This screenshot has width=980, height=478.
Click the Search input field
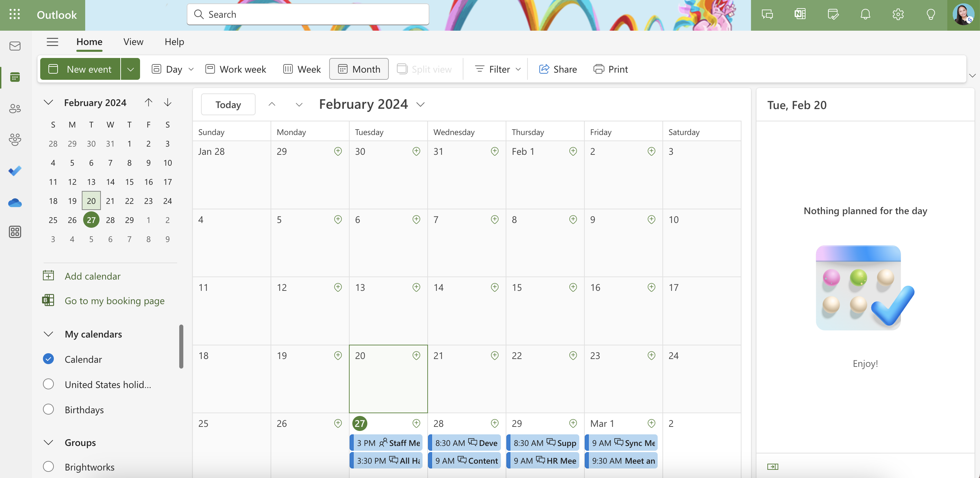[x=308, y=14]
